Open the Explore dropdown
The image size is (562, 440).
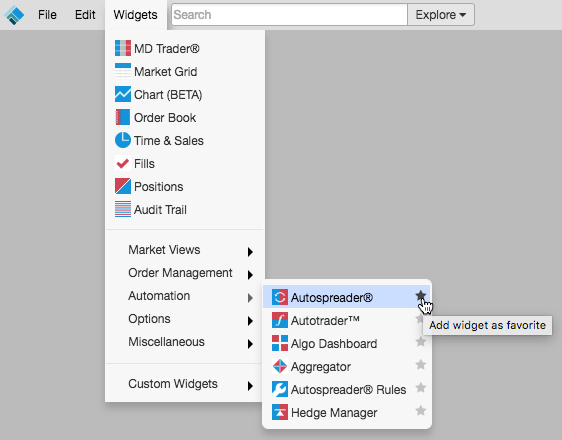[441, 15]
